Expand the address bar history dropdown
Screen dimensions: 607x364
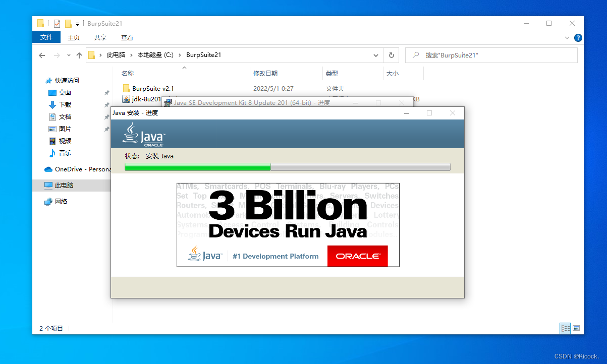pos(376,55)
